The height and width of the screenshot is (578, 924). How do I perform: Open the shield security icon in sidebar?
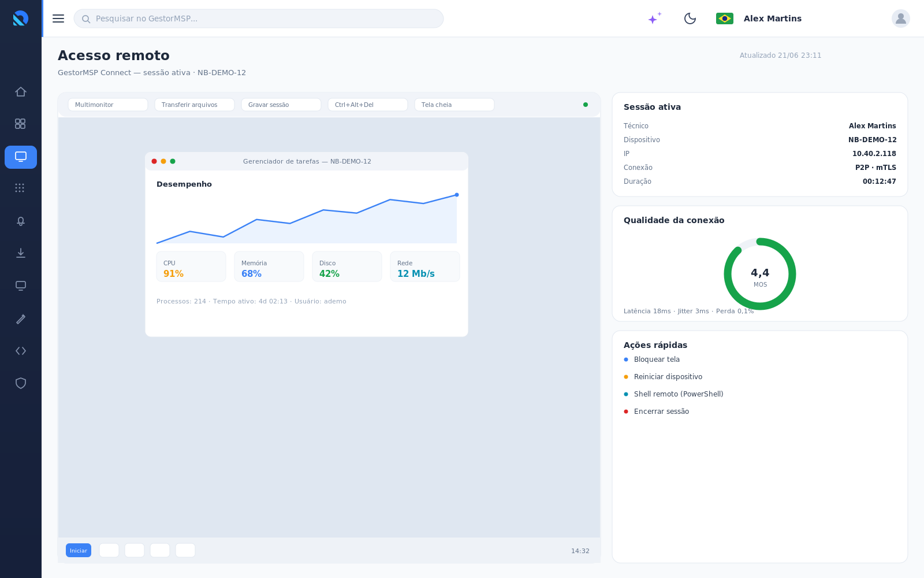tap(21, 383)
